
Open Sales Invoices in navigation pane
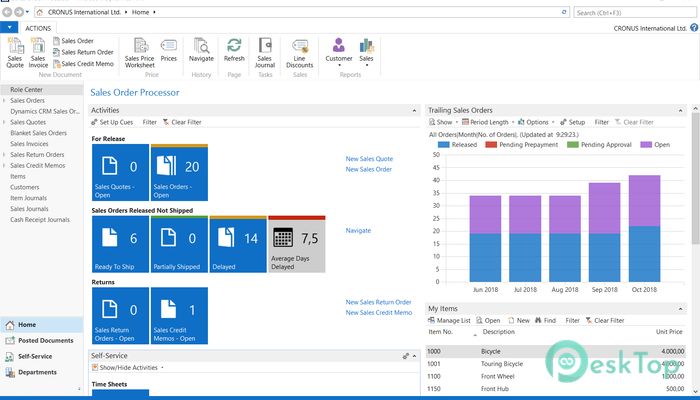[29, 144]
